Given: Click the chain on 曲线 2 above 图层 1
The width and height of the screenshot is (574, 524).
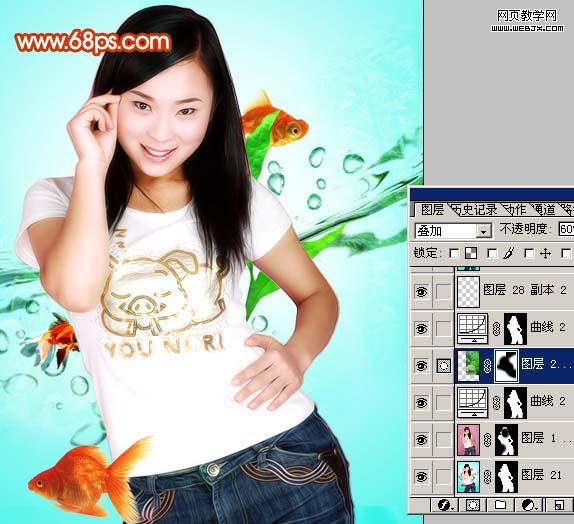Looking at the screenshot, I should point(496,403).
